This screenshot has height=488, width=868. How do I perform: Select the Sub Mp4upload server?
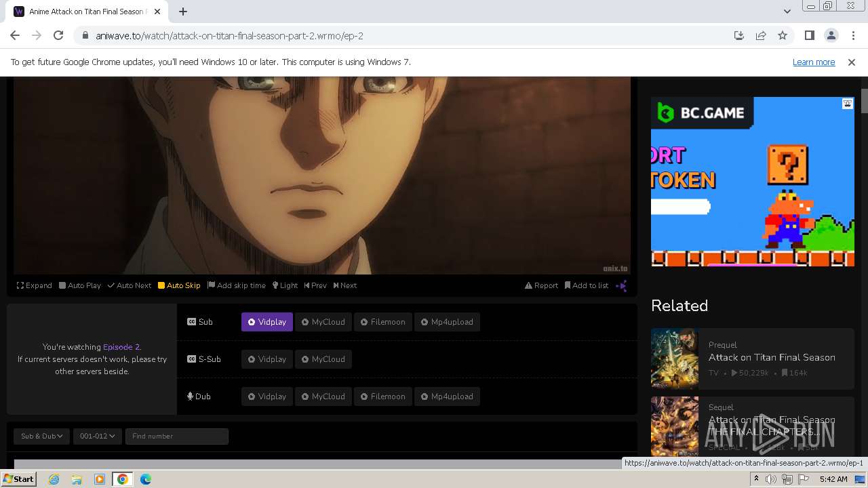point(448,322)
